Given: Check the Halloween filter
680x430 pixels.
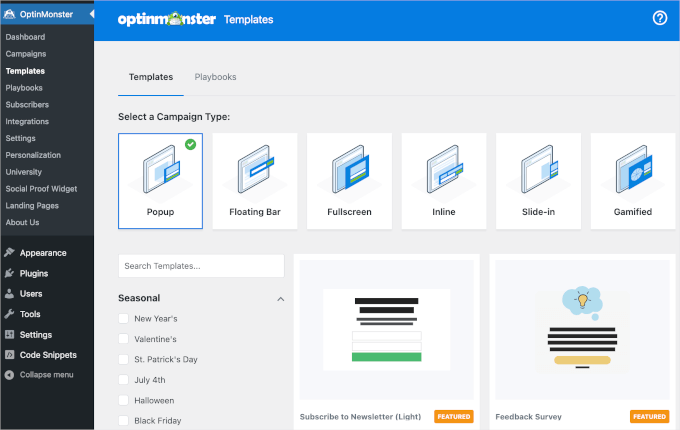Looking at the screenshot, I should tap(124, 401).
